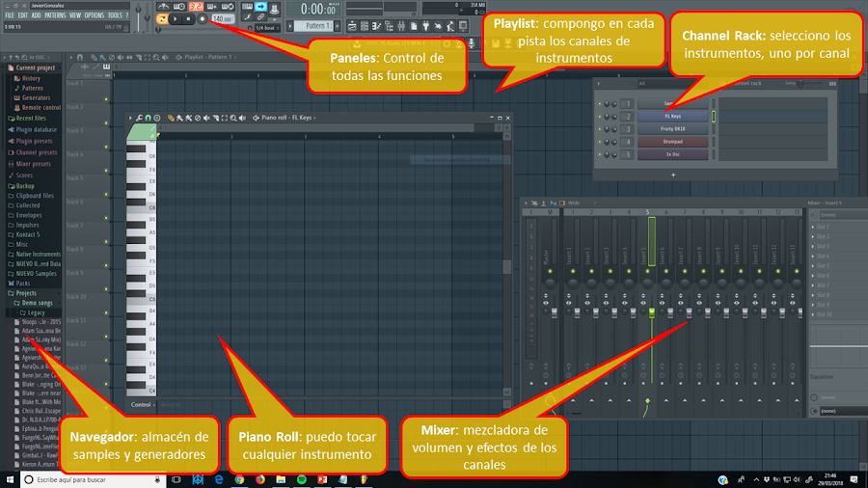This screenshot has height=488, width=868.
Task: Click the Piano roll draw pencil tool
Action: click(x=171, y=118)
